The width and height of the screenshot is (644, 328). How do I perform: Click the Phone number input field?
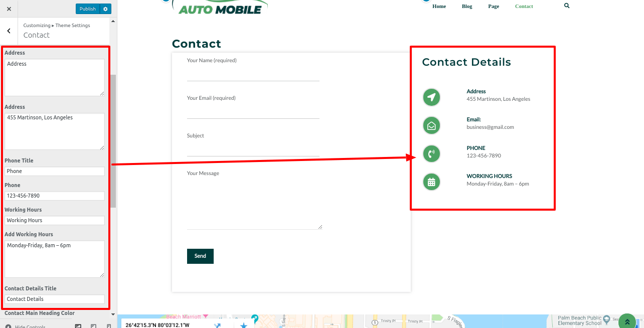click(x=55, y=196)
